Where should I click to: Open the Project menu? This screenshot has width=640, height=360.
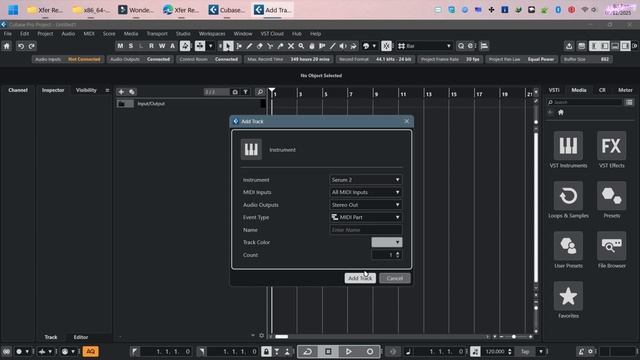(45, 34)
